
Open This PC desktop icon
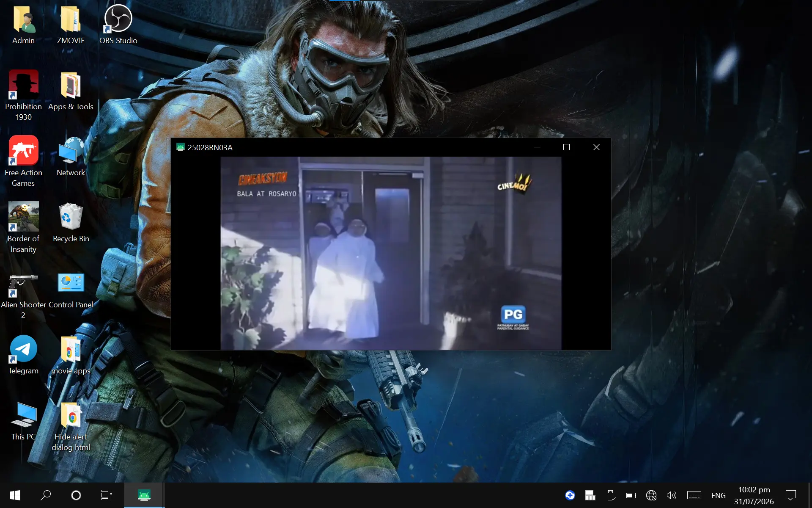coord(23,421)
